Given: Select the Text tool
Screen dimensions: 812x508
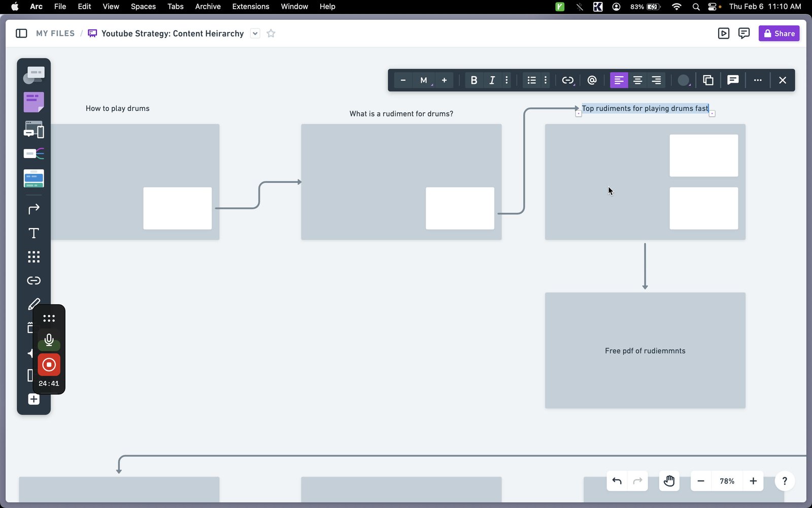Looking at the screenshot, I should click(33, 233).
